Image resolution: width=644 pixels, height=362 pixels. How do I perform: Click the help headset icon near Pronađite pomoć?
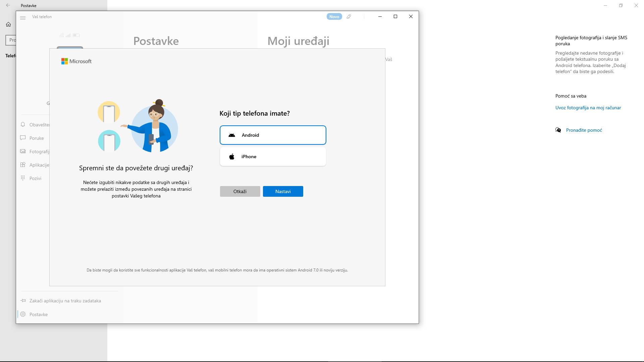(558, 130)
